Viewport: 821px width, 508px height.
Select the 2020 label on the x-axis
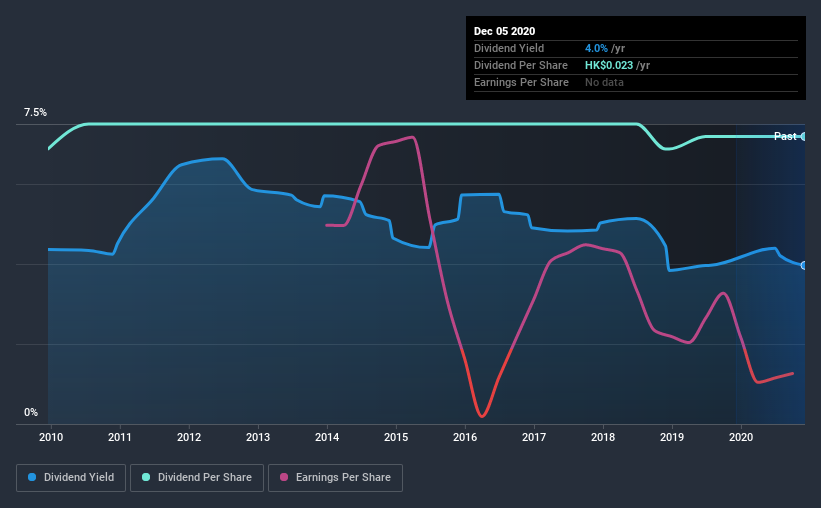coord(741,437)
